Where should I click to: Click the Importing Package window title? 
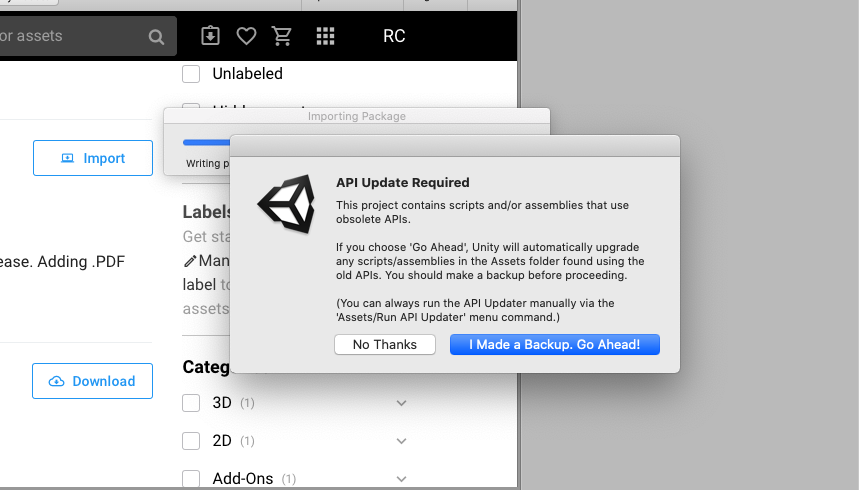pyautogui.click(x=357, y=116)
